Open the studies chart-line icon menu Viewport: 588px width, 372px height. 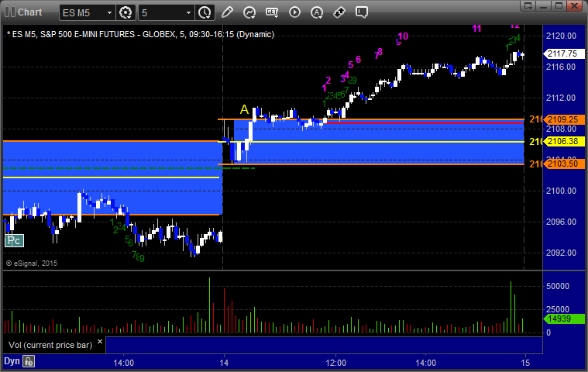coord(249,12)
